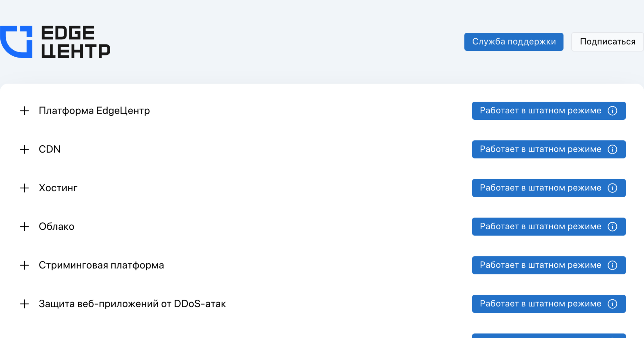Expand Защита веб-приложений от DDoS-атак plus icon
The image size is (644, 338).
click(24, 304)
